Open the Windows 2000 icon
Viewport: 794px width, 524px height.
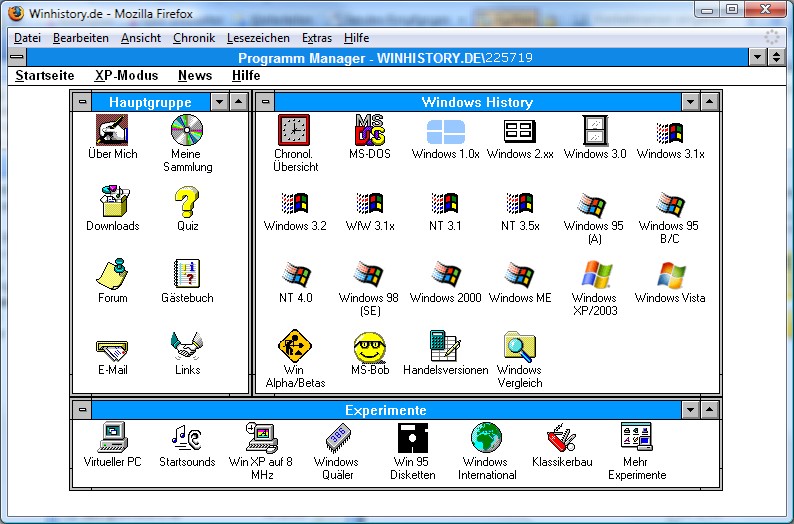(x=446, y=274)
